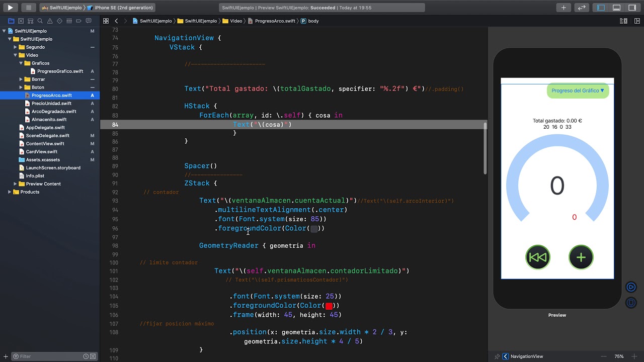
Task: Click the red color literal swatch line 105
Action: (x=329, y=306)
